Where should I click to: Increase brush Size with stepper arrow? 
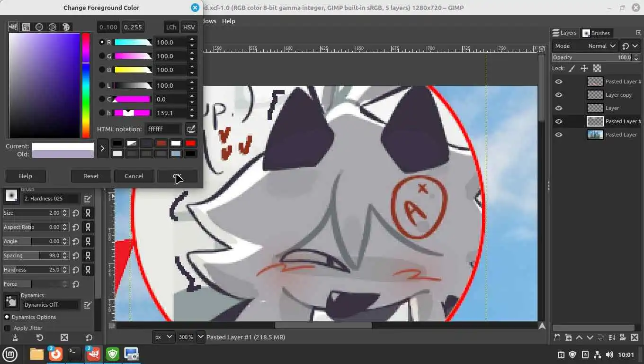pyautogui.click(x=65, y=211)
